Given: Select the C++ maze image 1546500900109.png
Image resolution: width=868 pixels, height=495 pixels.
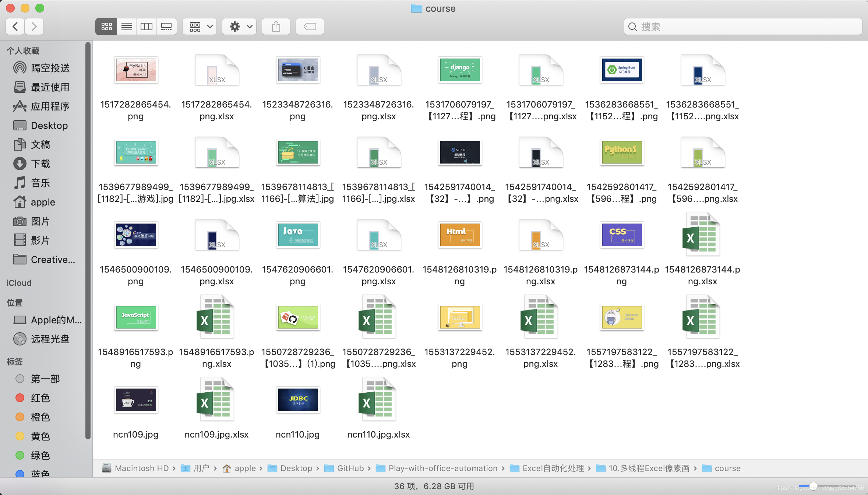Looking at the screenshot, I should pos(136,235).
